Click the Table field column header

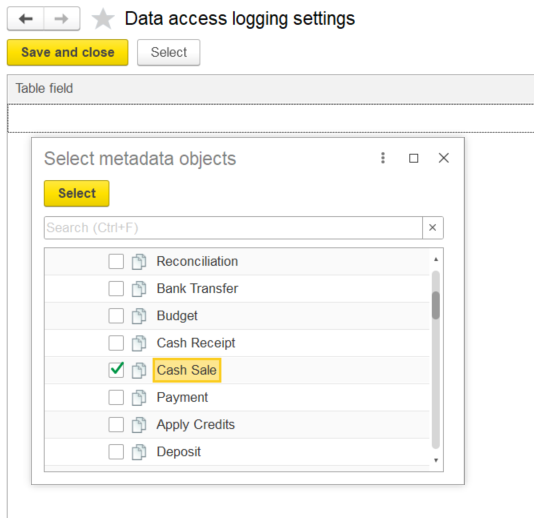point(44,89)
